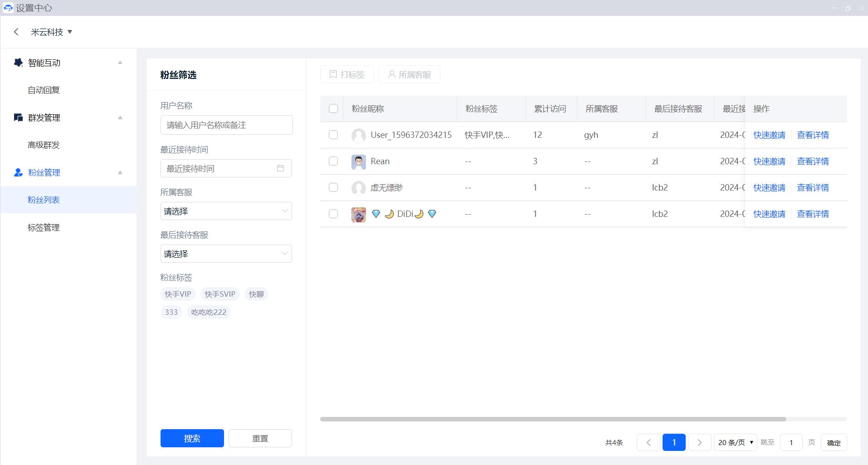Click the 智能互动 sidebar icon
Image resolution: width=868 pixels, height=465 pixels.
[18, 63]
